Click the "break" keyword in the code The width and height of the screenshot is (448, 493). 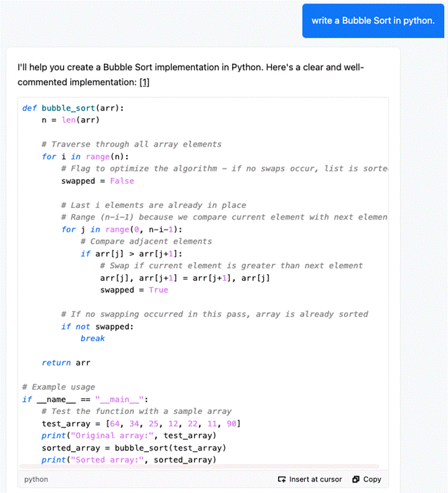point(92,338)
